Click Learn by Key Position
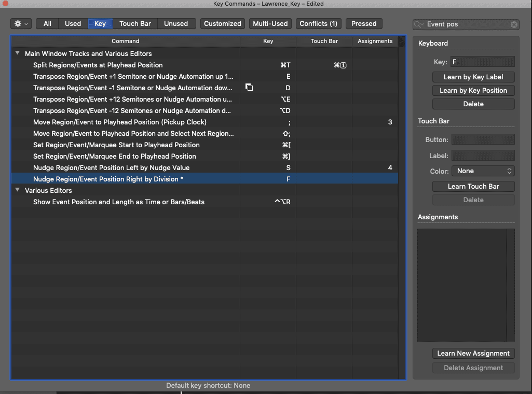Viewport: 532px width, 394px height. 473,90
